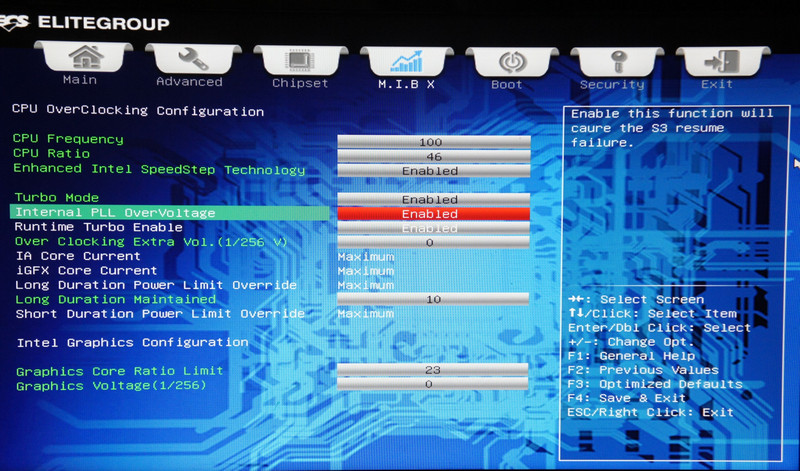Edit Graphics Core Ratio Limit value 23
800x471 pixels.
[x=433, y=369]
